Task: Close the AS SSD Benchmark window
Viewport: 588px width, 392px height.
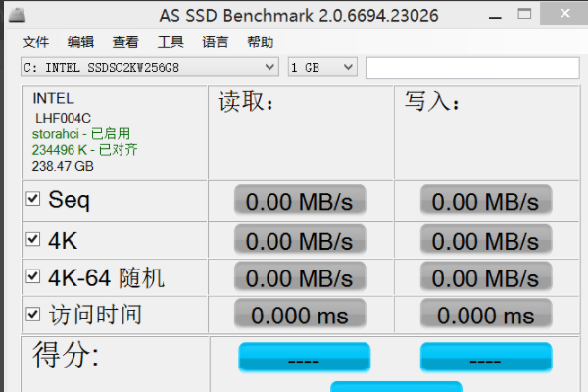Action: coord(564,14)
